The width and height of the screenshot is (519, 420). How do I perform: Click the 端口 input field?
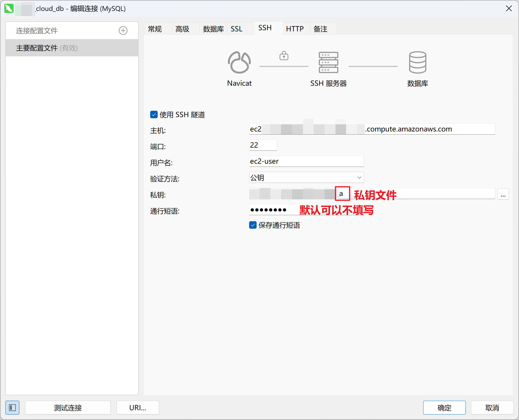[263, 145]
